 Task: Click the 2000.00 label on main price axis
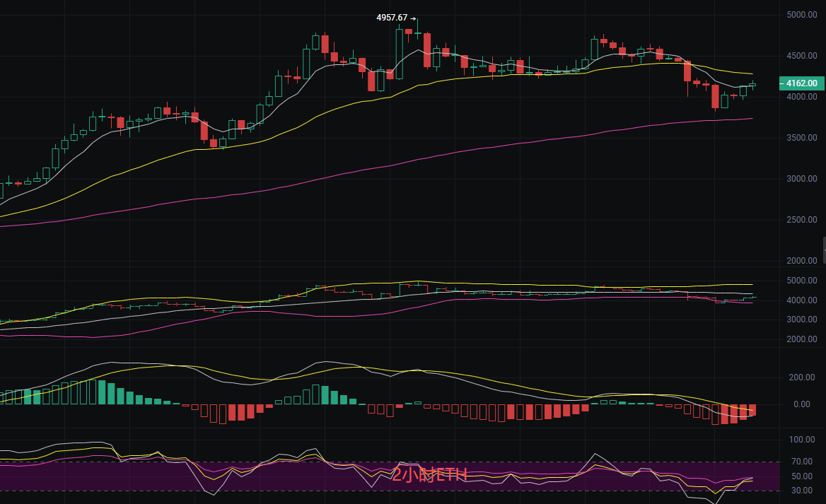[x=802, y=261]
